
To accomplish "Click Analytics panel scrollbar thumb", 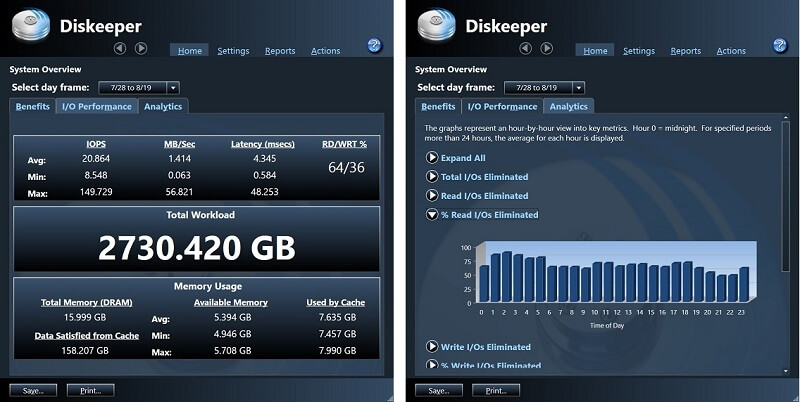I will tap(786, 196).
